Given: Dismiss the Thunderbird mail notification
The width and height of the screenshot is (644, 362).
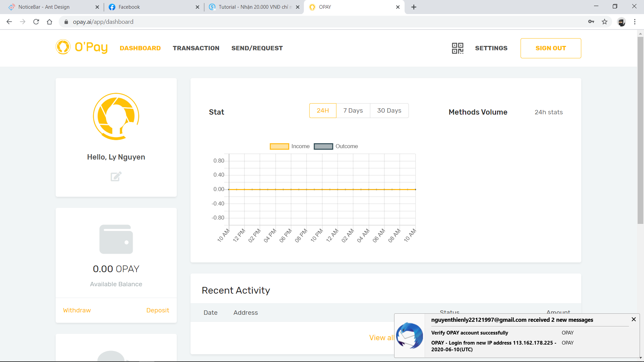Looking at the screenshot, I should point(634,319).
